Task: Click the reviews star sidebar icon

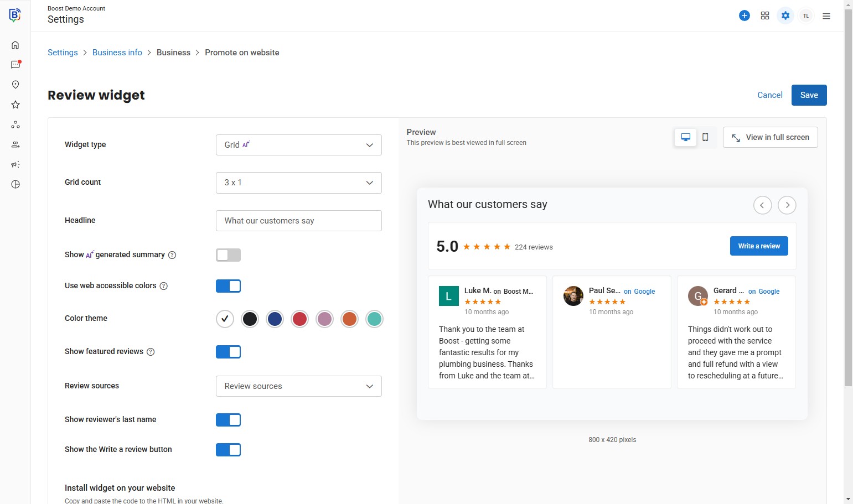Action: [15, 105]
